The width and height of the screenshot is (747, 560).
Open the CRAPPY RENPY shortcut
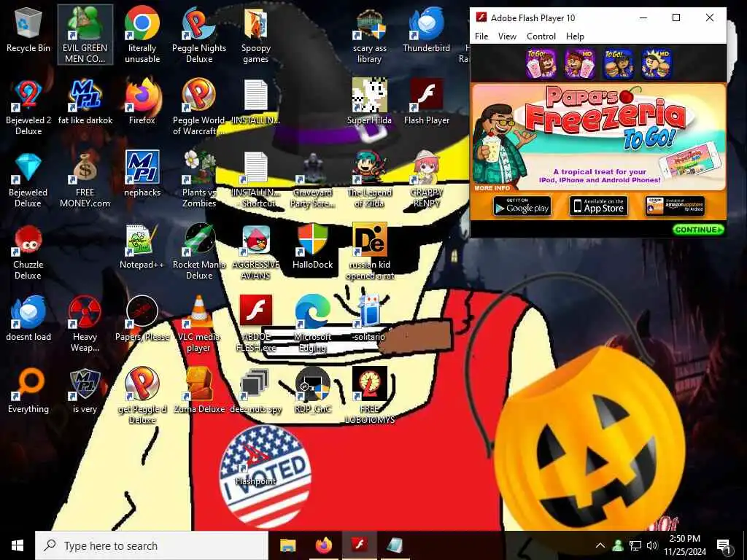coord(426,179)
